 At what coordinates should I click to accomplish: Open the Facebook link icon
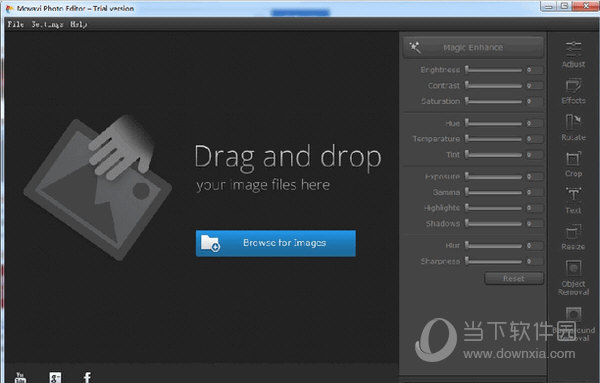tap(87, 377)
